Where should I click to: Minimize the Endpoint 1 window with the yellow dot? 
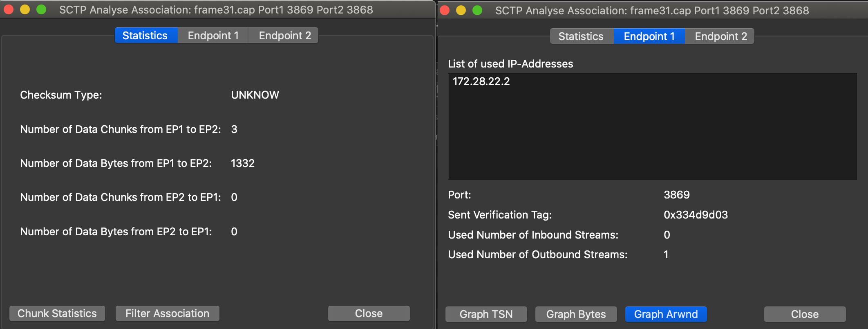tap(461, 10)
